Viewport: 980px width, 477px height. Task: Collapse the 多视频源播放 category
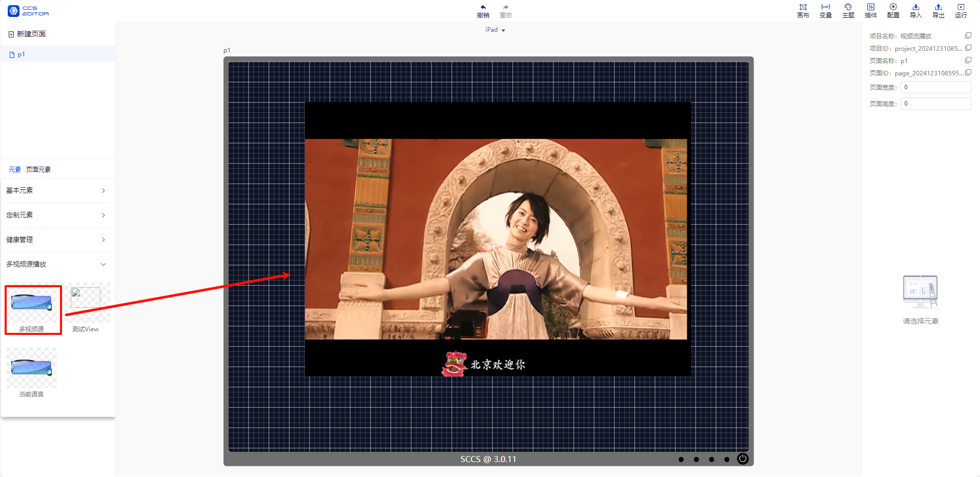(x=56, y=264)
